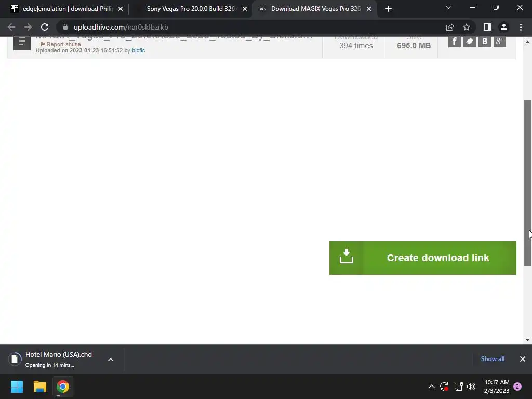The height and width of the screenshot is (399, 532).
Task: Focus the uploadhive.com address bar
Action: click(x=251, y=27)
